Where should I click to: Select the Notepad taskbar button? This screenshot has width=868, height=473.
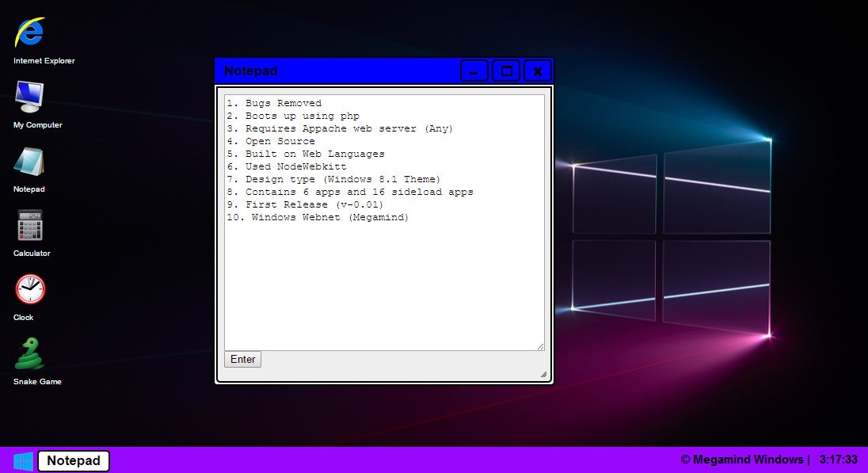(x=74, y=461)
